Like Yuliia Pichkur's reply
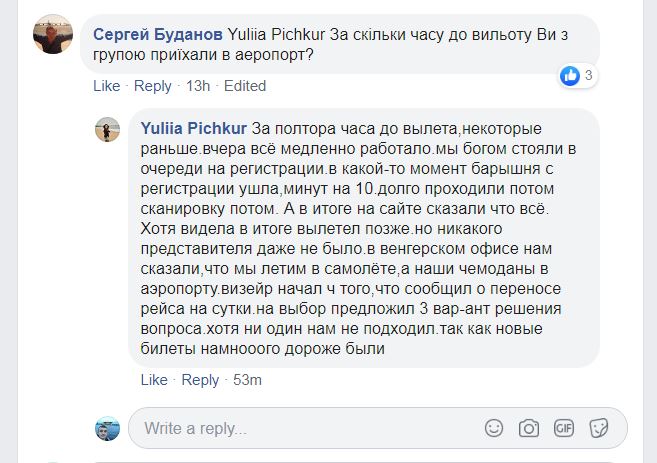 tap(154, 380)
